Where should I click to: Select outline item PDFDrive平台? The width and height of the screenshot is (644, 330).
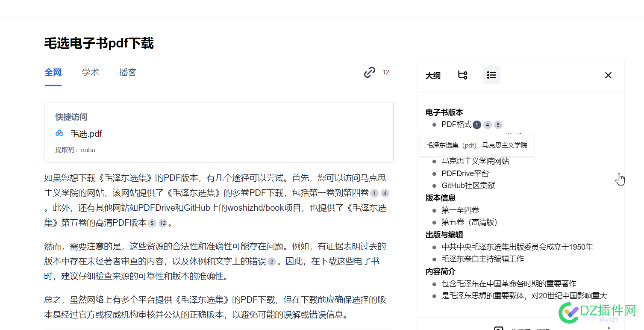point(465,174)
